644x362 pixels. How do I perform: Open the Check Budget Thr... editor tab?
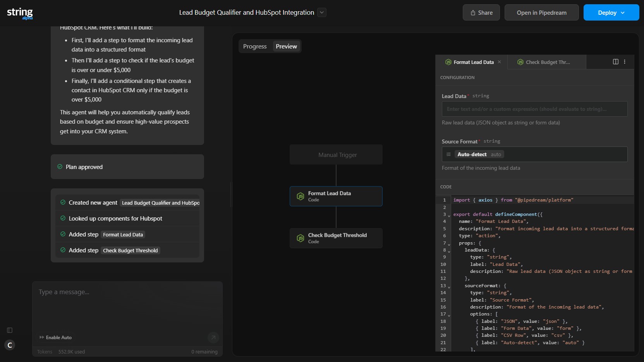tap(547, 62)
